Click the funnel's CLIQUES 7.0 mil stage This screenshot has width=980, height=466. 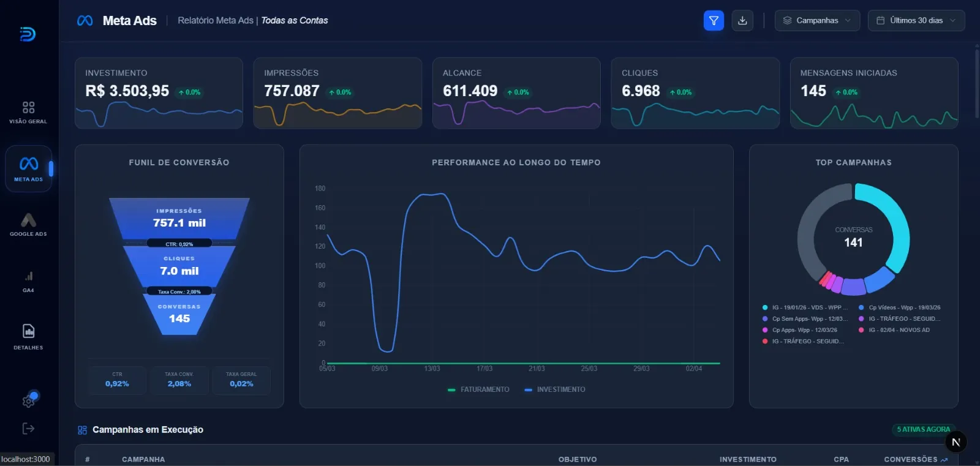(179, 266)
